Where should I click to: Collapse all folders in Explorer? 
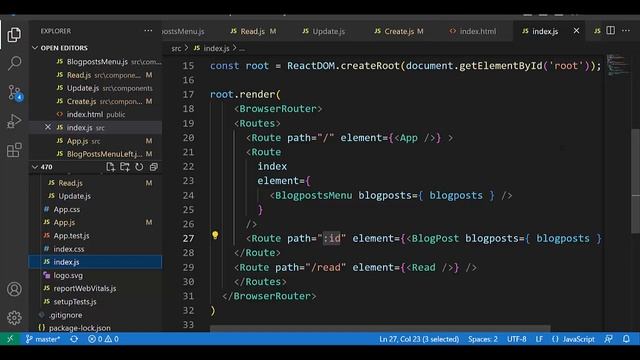click(x=153, y=167)
